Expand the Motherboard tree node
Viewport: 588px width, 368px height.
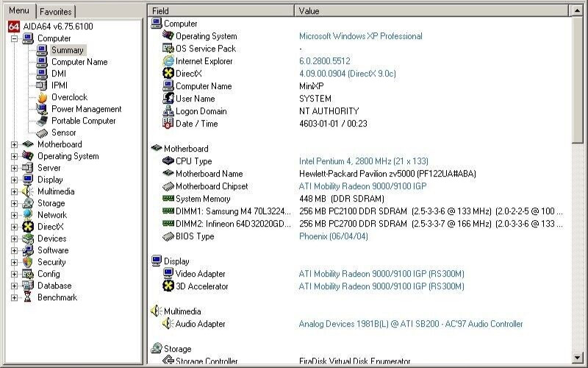click(x=14, y=144)
